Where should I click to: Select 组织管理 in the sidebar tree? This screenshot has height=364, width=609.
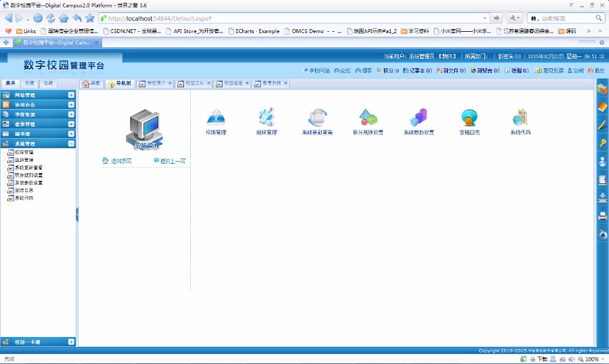tap(24, 160)
